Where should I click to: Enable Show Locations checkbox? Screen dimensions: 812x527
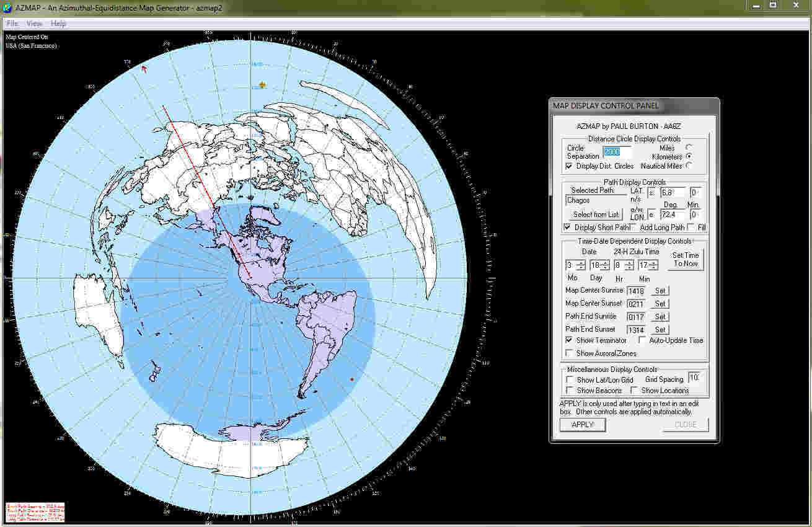click(634, 391)
